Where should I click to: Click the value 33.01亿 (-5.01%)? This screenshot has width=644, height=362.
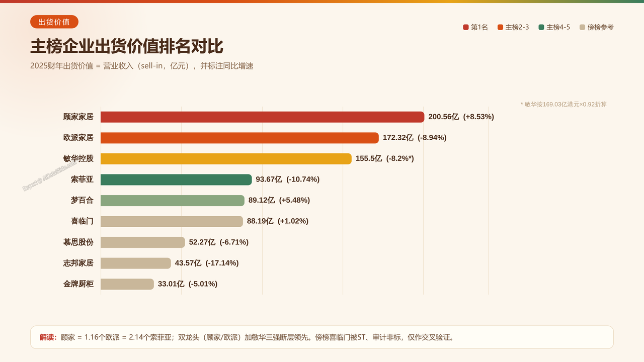[x=188, y=284]
